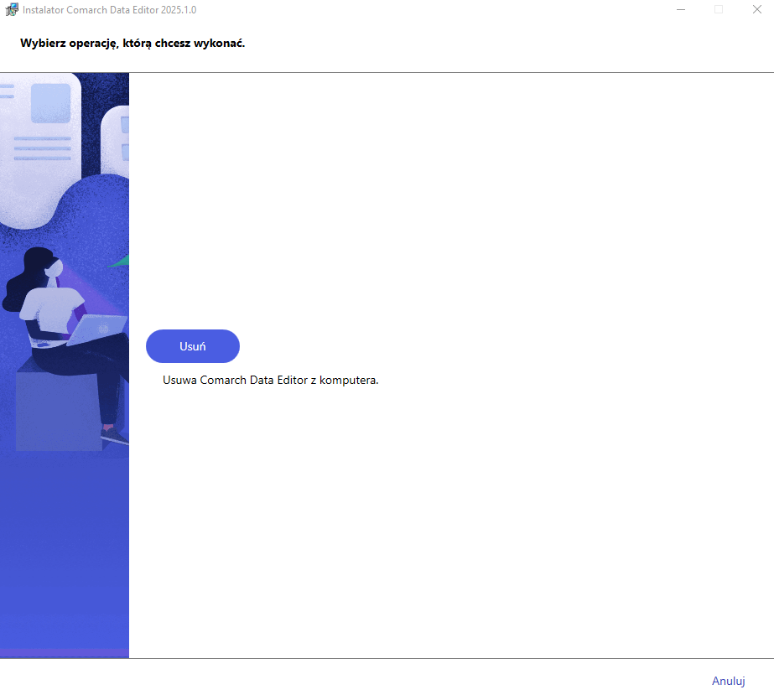The width and height of the screenshot is (774, 700).
Task: Click the green leaf in the illustration
Action: tap(119, 262)
